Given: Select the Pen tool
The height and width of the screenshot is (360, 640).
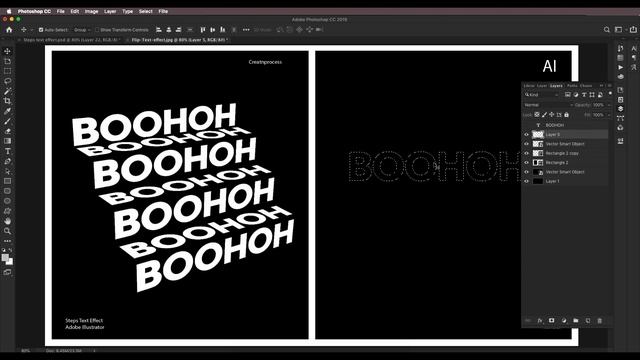Looking at the screenshot, I should point(7,161).
